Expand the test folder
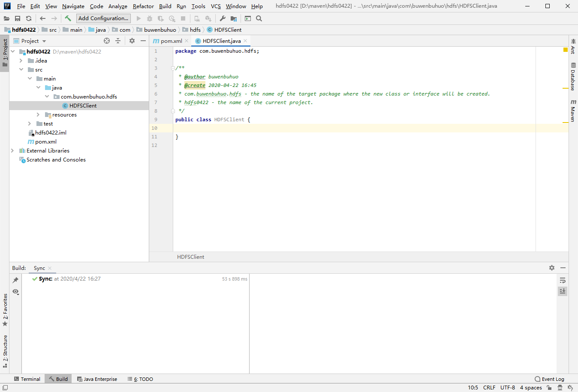 30,123
